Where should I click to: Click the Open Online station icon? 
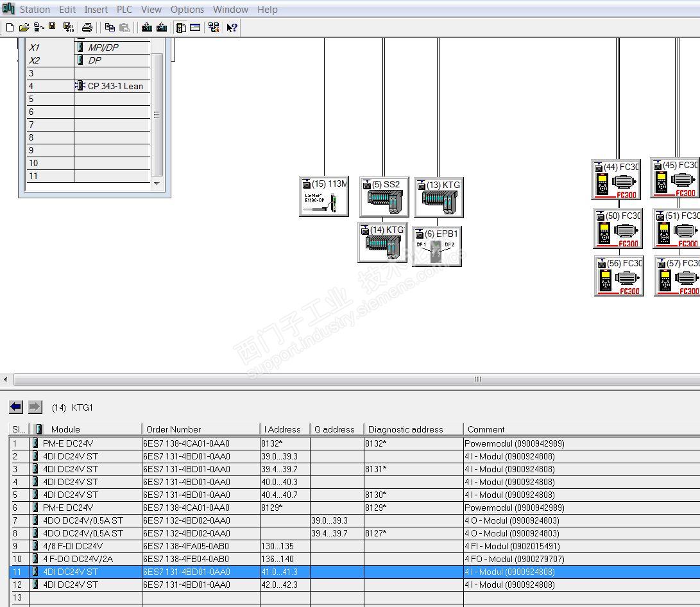pyautogui.click(x=39, y=28)
